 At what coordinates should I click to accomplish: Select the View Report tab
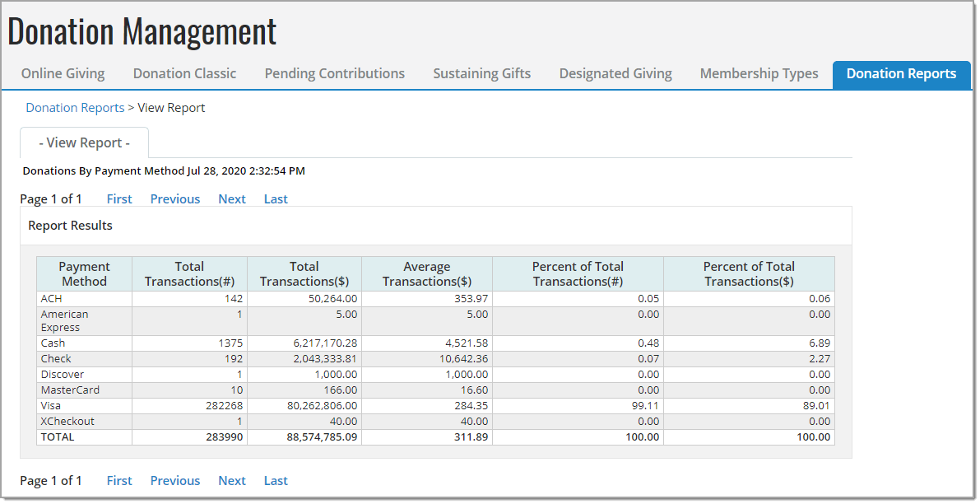pos(83,142)
